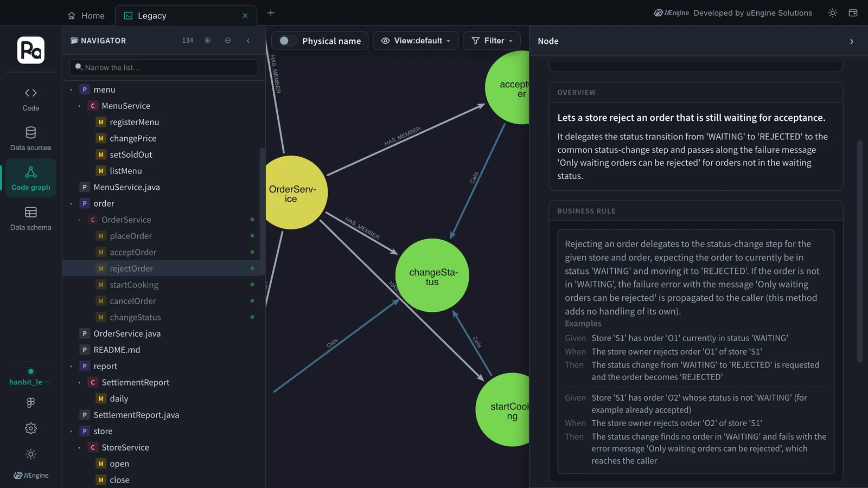Image resolution: width=868 pixels, height=488 pixels.
Task: Click the Ra application logo
Action: [x=31, y=50]
